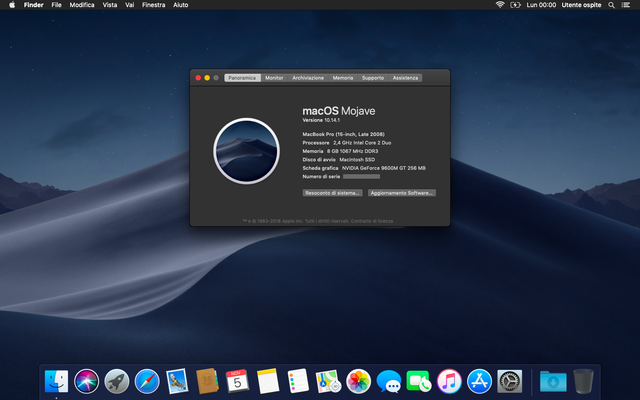This screenshot has width=640, height=400.
Task: Open Notes app in Dock
Action: [268, 381]
